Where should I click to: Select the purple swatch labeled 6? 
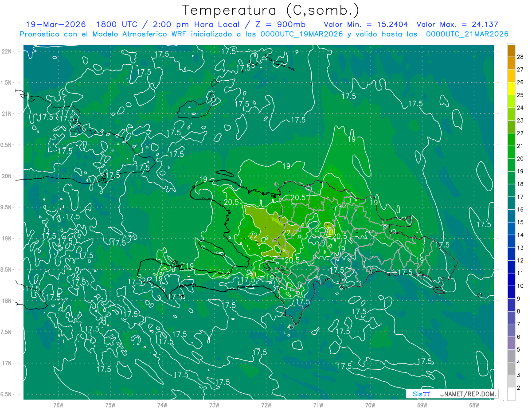click(x=511, y=331)
